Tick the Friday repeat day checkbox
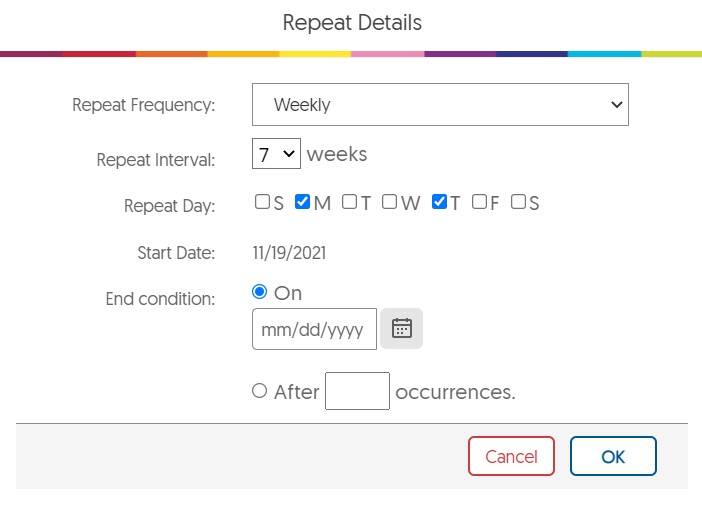 pyautogui.click(x=479, y=202)
